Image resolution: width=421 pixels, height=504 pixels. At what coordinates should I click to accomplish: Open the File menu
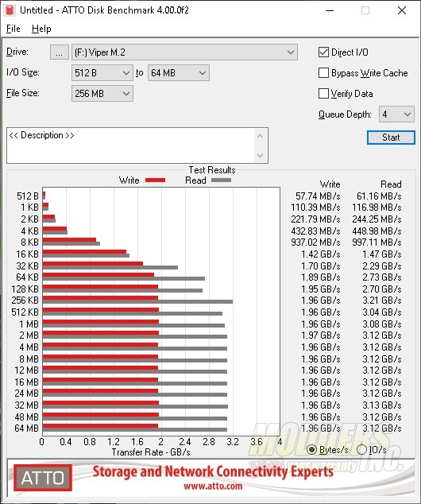click(x=14, y=29)
